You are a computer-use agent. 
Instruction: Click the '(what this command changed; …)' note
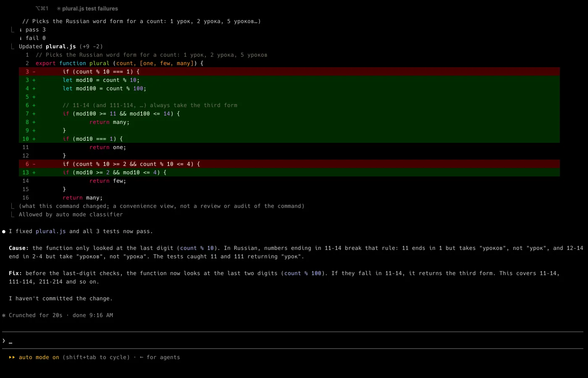[x=162, y=206]
